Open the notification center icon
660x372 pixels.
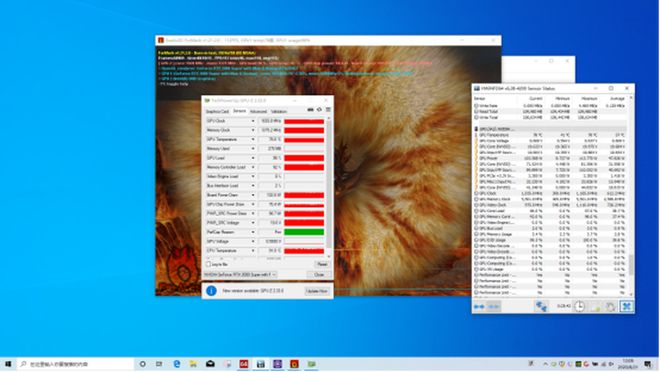coord(648,364)
